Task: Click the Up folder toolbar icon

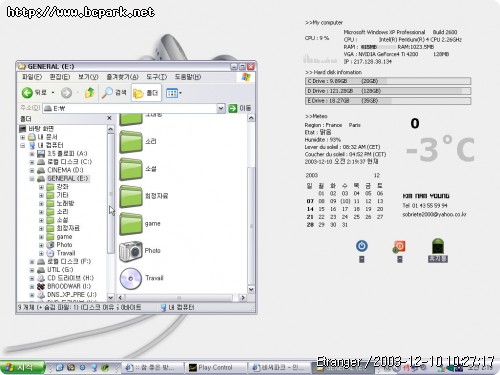Action: (x=89, y=93)
